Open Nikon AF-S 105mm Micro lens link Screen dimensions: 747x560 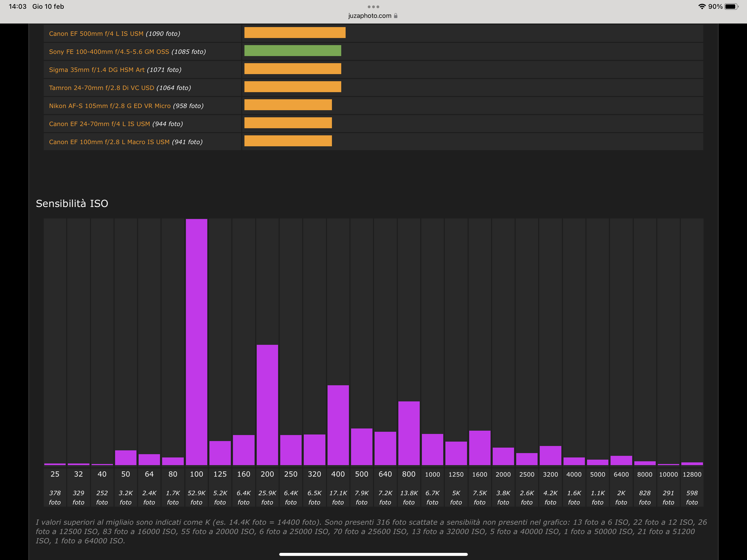click(110, 106)
